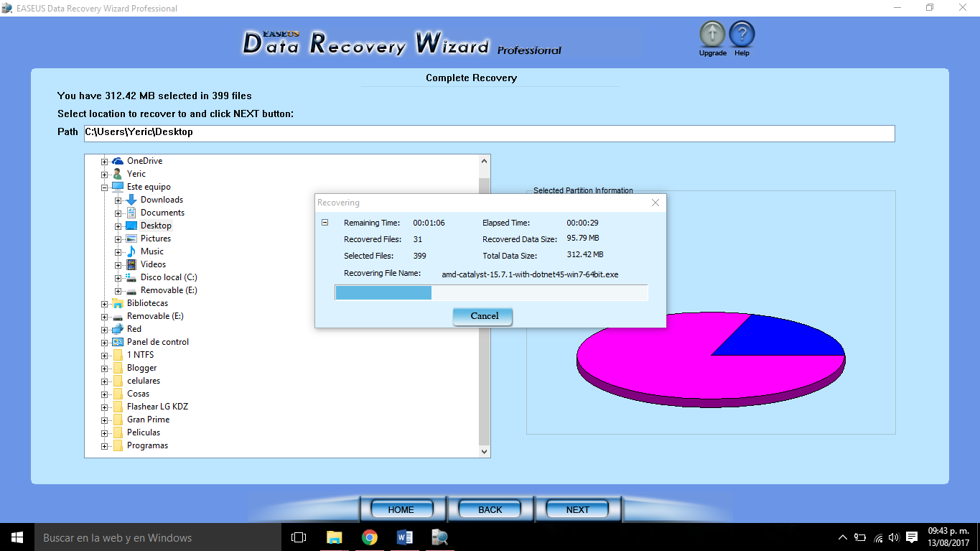
Task: Open Microsoft Word from the taskbar
Action: pos(404,537)
